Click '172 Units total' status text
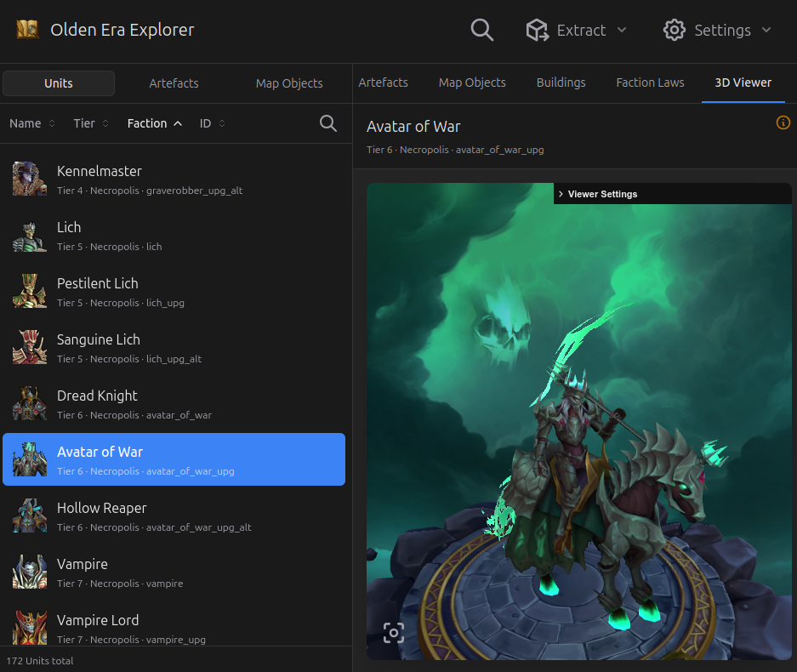Image resolution: width=797 pixels, height=672 pixels. tap(40, 661)
